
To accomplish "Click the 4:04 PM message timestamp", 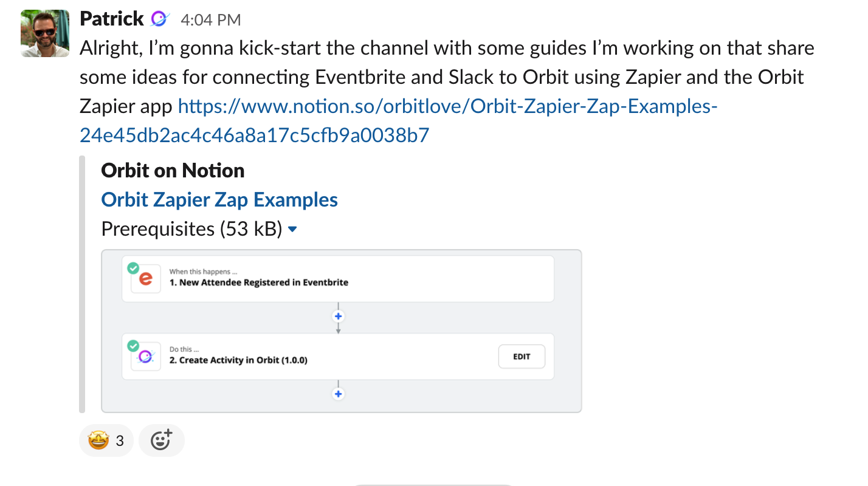I will pos(210,19).
